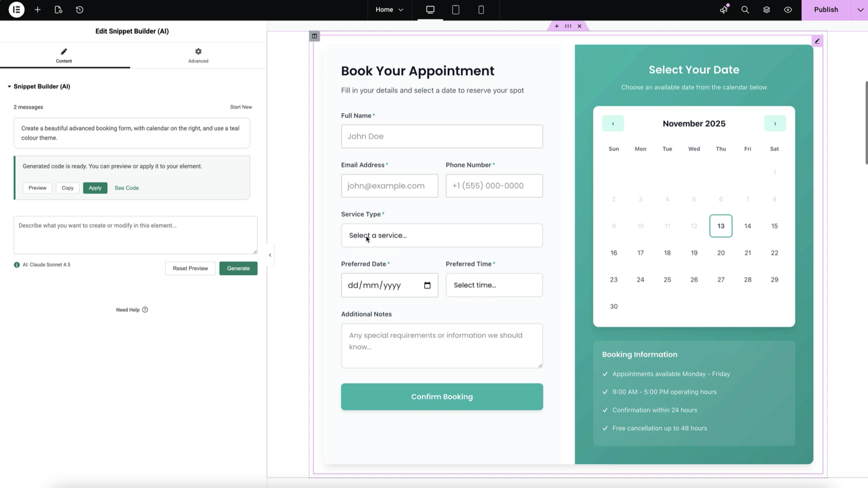Open the Finder search tool
This screenshot has width=868, height=488.
pos(745,10)
